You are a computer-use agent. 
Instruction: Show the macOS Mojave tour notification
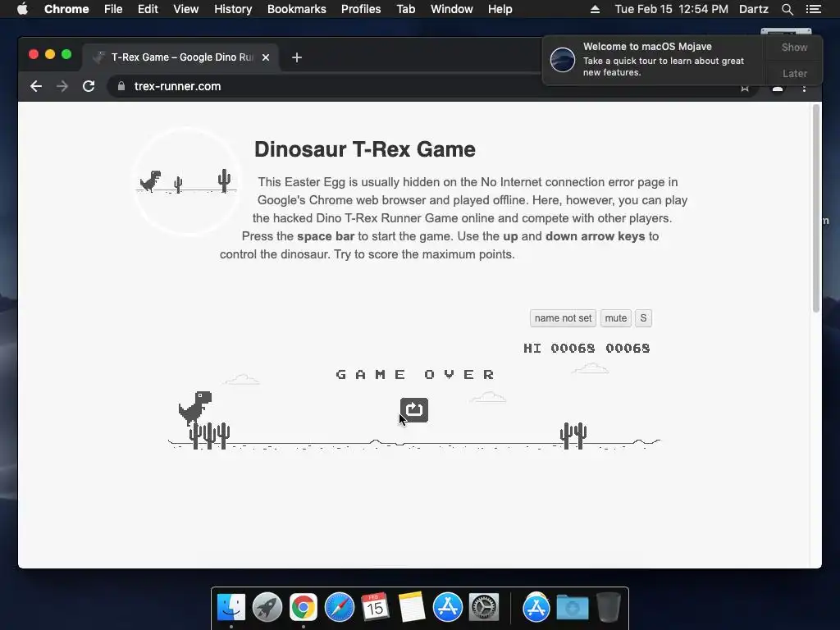pyautogui.click(x=794, y=47)
